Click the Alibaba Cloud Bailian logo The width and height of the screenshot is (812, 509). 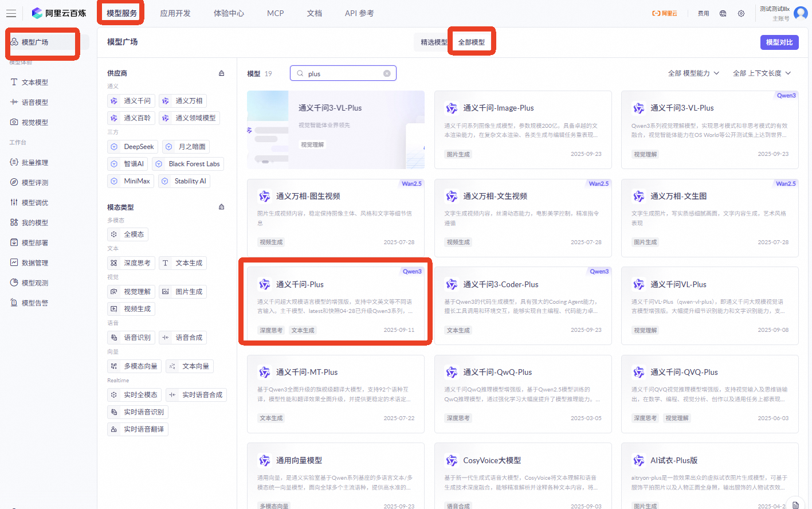[x=58, y=13]
